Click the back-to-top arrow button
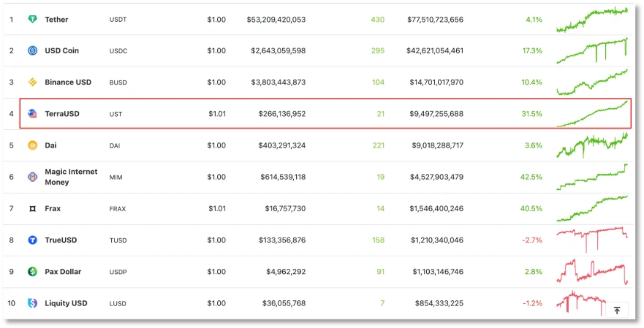644x328 pixels. coord(616,310)
